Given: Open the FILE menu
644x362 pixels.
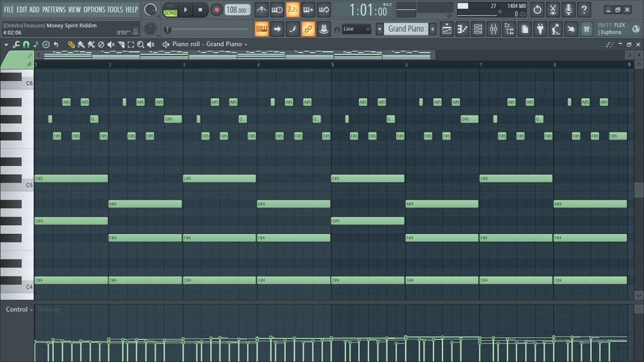Looking at the screenshot, I should [x=9, y=10].
